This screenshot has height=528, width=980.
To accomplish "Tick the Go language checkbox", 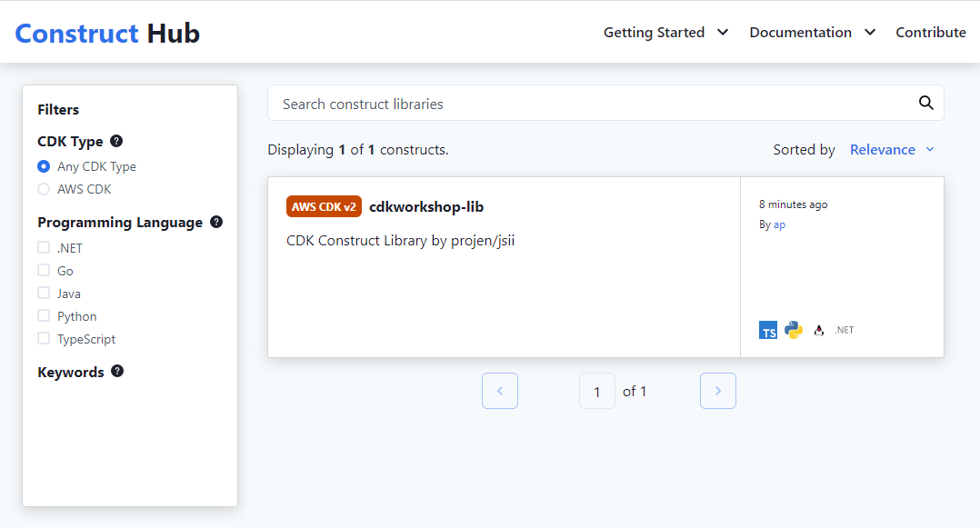I will point(44,270).
